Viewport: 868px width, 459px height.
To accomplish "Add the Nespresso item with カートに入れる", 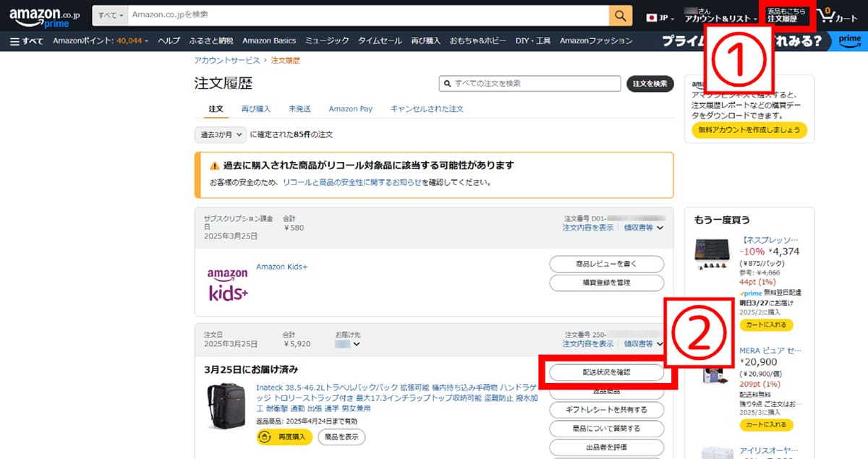I will point(766,325).
